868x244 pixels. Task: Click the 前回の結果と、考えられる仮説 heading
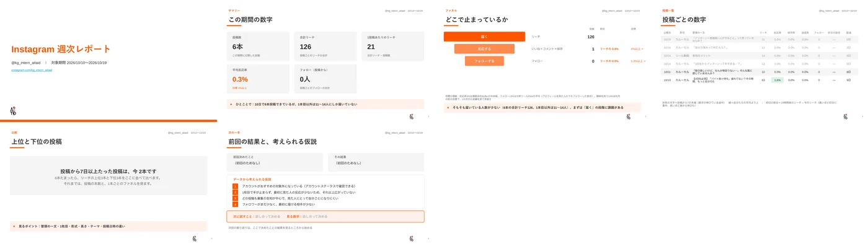tap(272, 141)
